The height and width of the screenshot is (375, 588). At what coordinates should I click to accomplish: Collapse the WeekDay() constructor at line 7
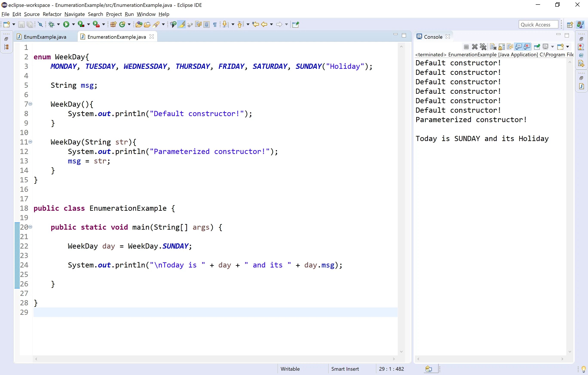coord(30,104)
